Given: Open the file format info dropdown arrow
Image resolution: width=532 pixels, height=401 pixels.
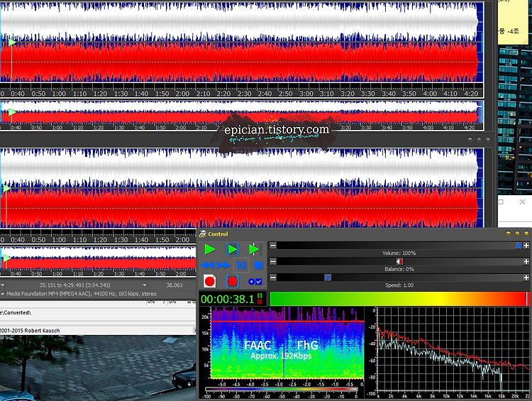Looking at the screenshot, I should [x=2, y=294].
